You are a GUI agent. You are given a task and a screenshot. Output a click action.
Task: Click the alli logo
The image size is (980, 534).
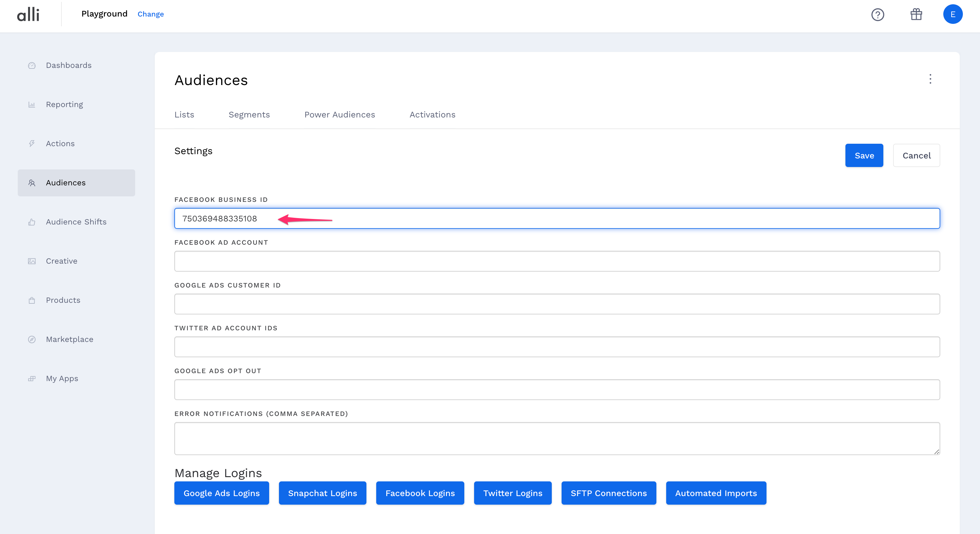tap(28, 14)
